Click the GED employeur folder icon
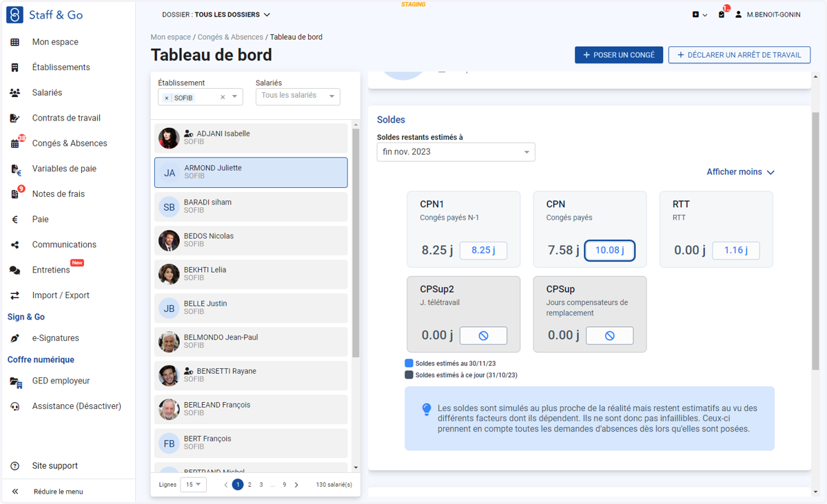The height and width of the screenshot is (504, 827). point(15,381)
